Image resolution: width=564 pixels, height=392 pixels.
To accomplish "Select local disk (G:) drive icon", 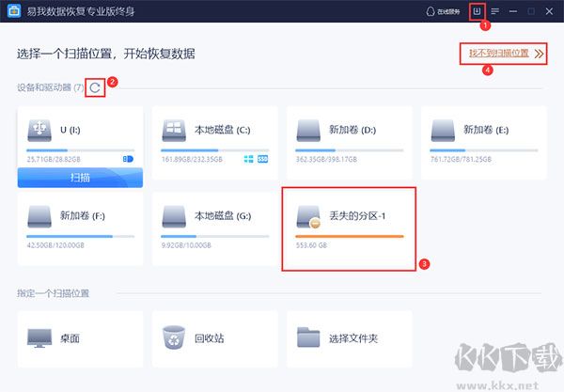I will 174,216.
